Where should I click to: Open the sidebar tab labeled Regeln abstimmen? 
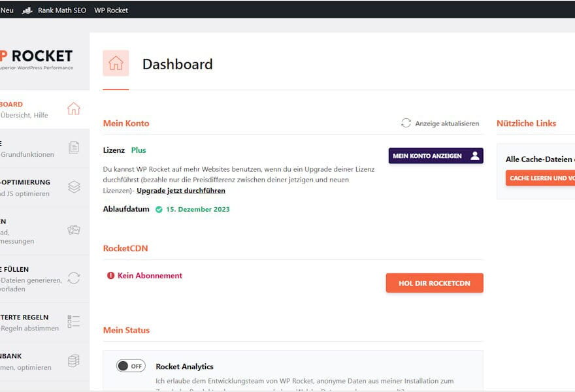pos(44,322)
